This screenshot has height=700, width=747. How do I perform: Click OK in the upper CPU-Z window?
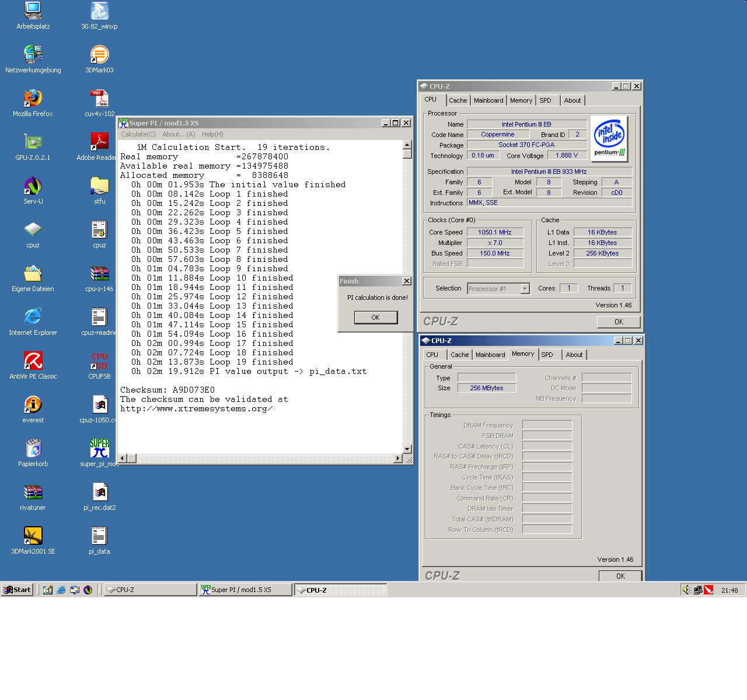pos(619,322)
